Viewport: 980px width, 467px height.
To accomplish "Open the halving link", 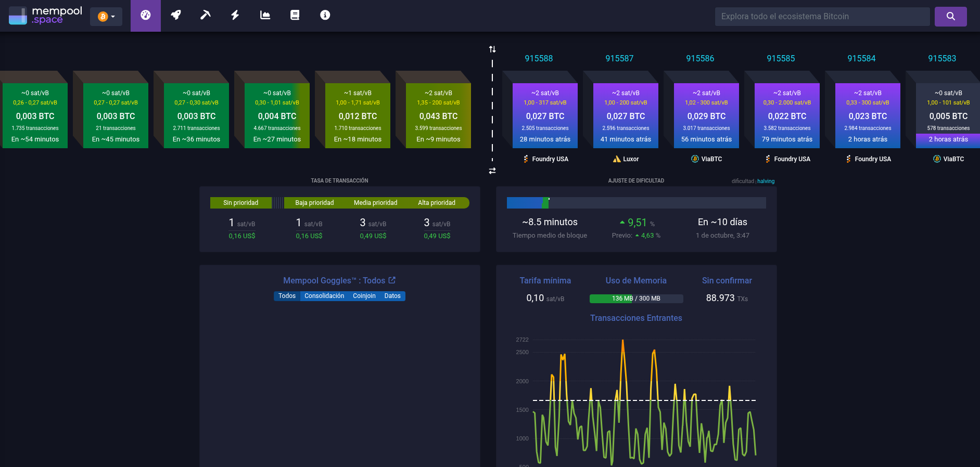I will pyautogui.click(x=766, y=181).
